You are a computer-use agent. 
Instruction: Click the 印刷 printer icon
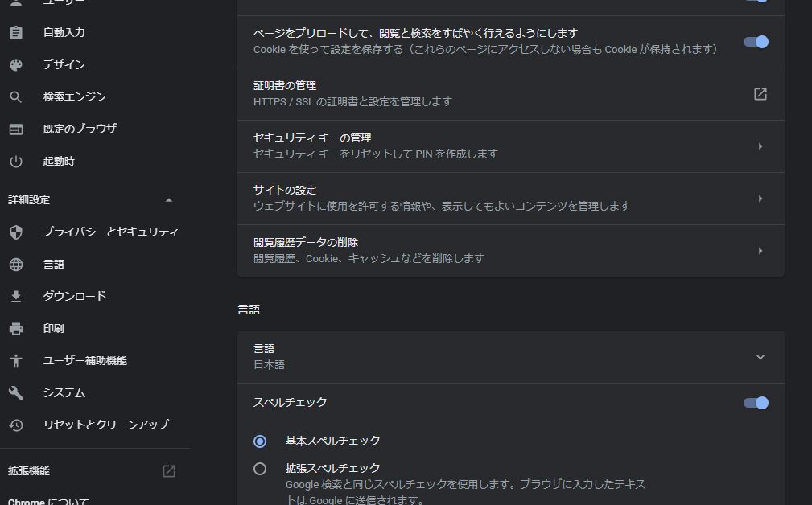coord(16,329)
